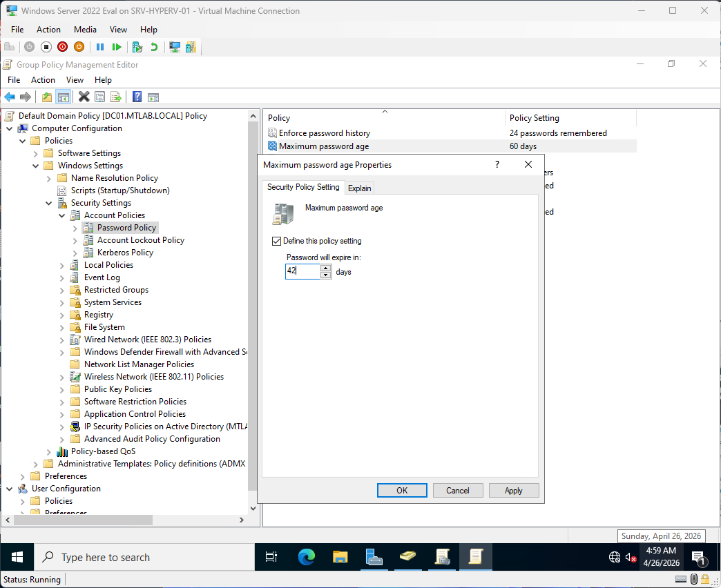Screen dimensions: 721x588
Task: Open File Explorer from the taskbar
Action: pyautogui.click(x=340, y=557)
